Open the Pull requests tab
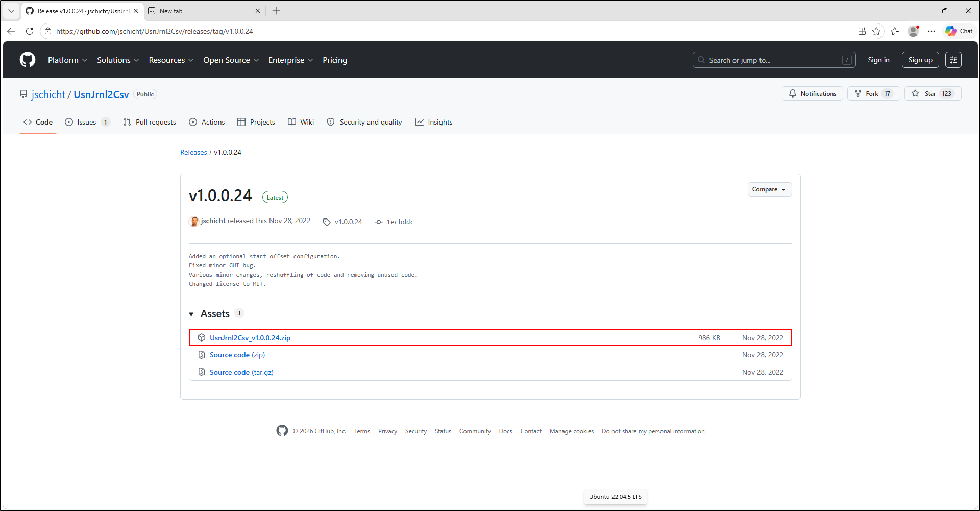980x511 pixels. pos(150,122)
